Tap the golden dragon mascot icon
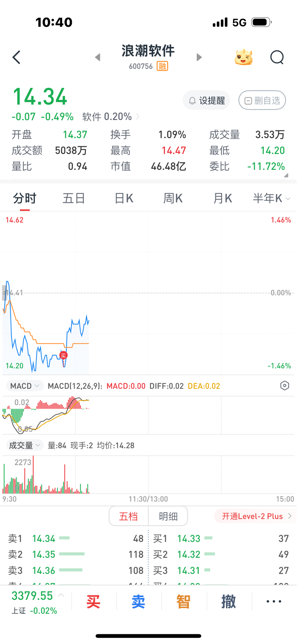 244,57
